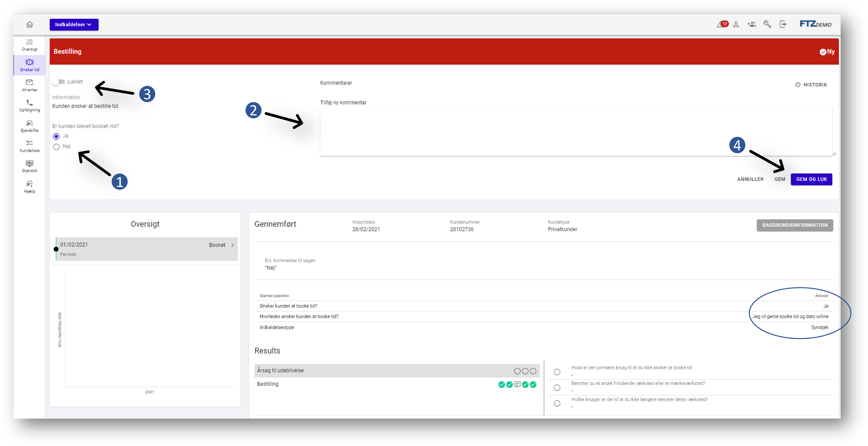Image resolution: width=868 pixels, height=446 pixels.
Task: Click the Gennemført heading
Action: (x=275, y=224)
